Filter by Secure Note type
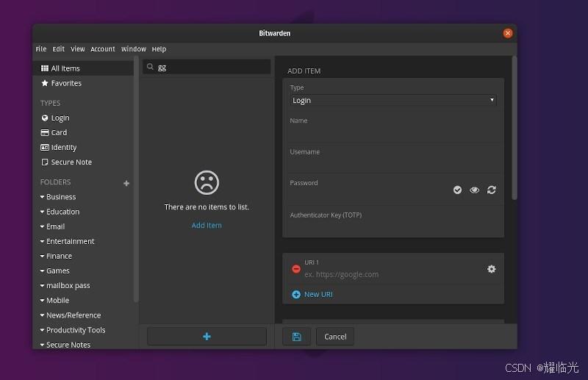The height and width of the screenshot is (380, 588). coord(71,162)
